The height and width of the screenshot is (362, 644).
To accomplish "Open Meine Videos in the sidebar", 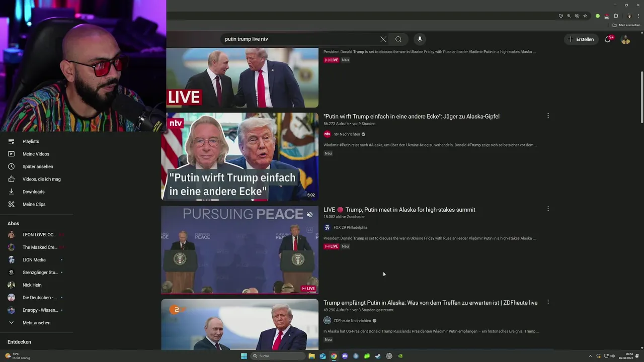I will (36, 154).
